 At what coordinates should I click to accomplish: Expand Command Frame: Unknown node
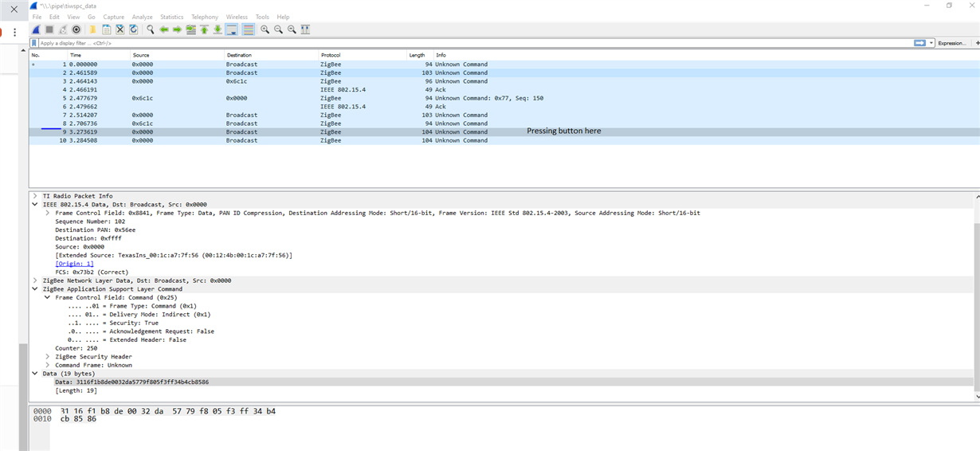(47, 365)
